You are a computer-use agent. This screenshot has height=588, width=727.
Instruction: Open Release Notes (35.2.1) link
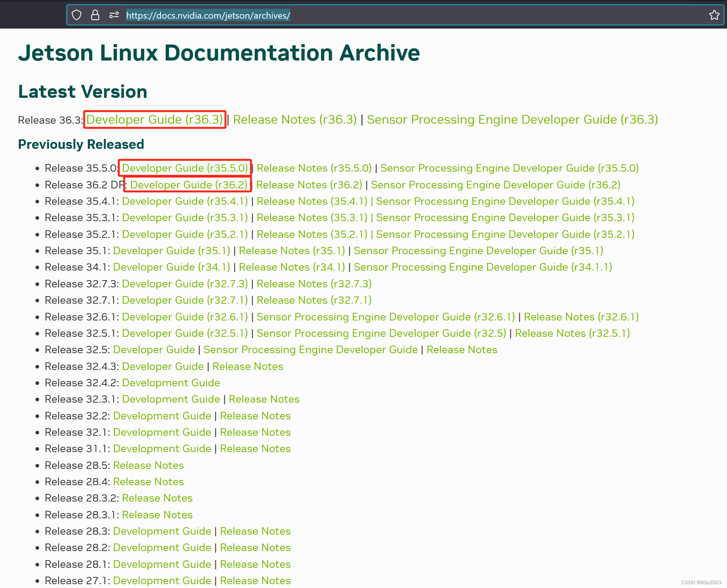click(x=312, y=234)
